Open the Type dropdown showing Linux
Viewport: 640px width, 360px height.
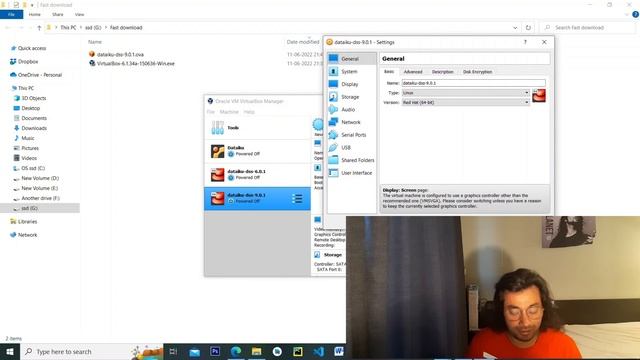466,93
